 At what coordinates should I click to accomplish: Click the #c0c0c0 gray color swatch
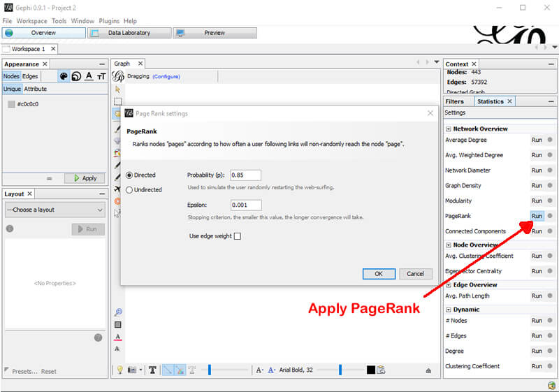click(x=11, y=104)
